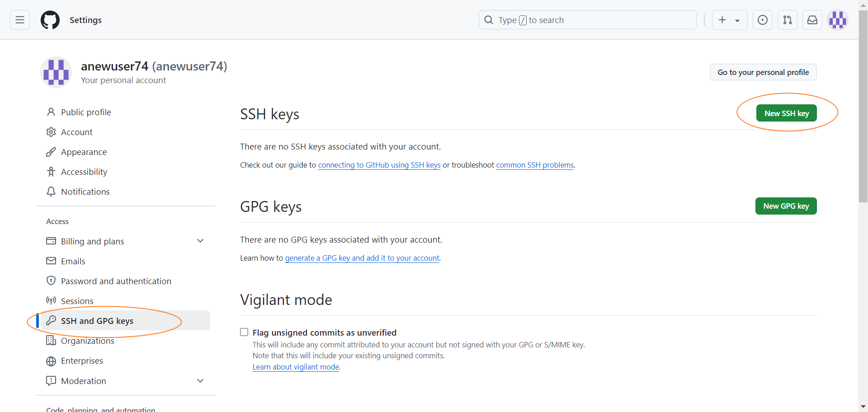Select Appearance in the sidebar
Viewport: 868px width, 412px height.
pos(84,152)
